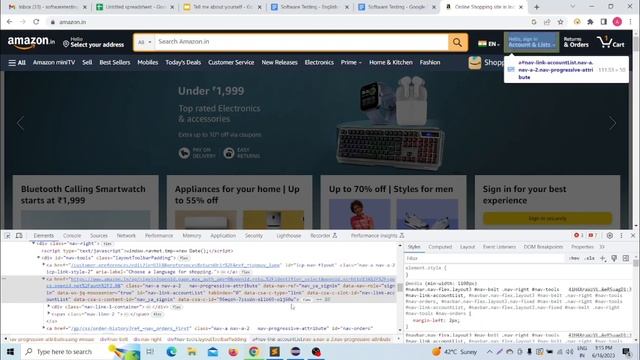
Task: Expand Prime dropdown in nav bar
Action: 351,62
